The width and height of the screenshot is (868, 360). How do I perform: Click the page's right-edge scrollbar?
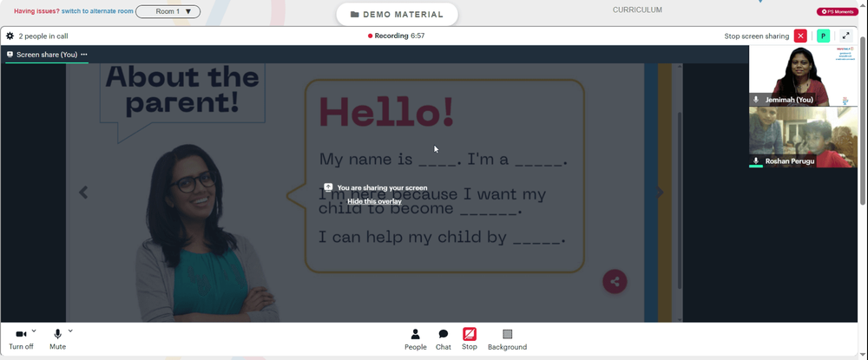pyautogui.click(x=864, y=121)
